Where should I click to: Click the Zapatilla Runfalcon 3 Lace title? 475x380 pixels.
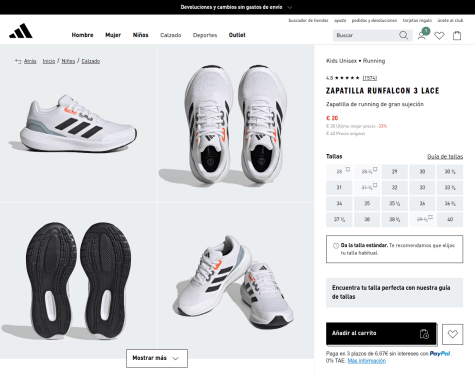tap(382, 91)
